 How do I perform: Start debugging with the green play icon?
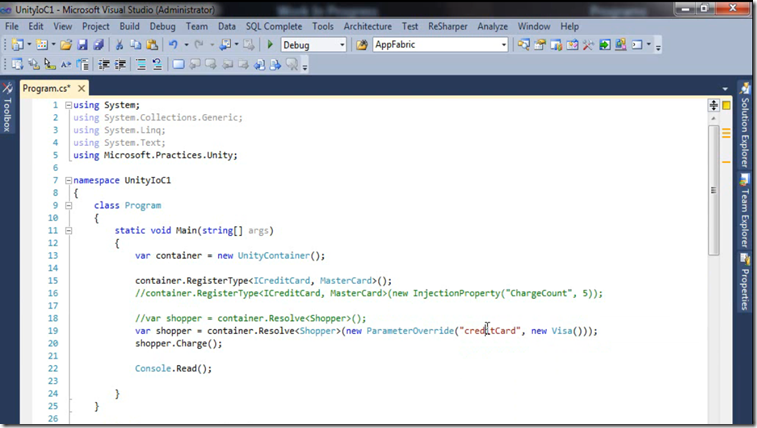coord(270,45)
